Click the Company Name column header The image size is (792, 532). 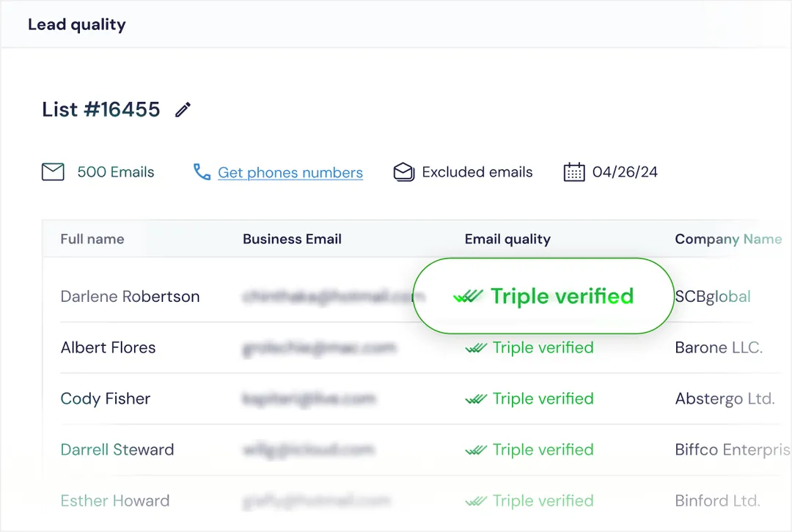click(x=728, y=239)
